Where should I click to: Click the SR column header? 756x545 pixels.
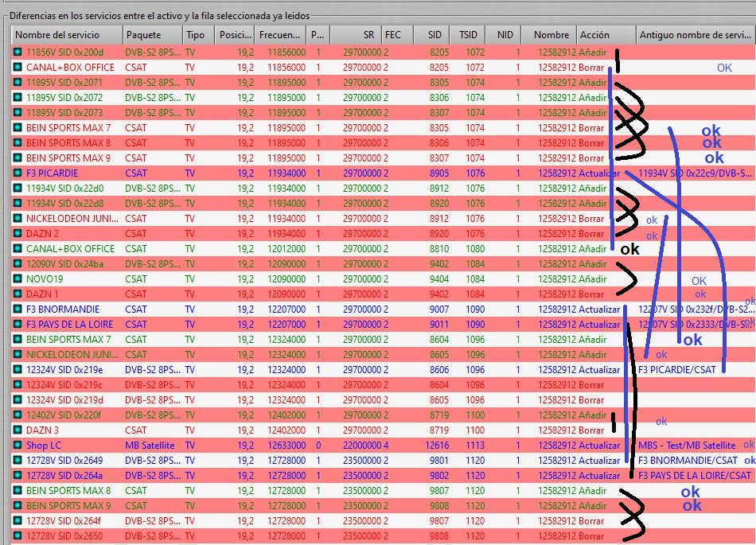356,35
